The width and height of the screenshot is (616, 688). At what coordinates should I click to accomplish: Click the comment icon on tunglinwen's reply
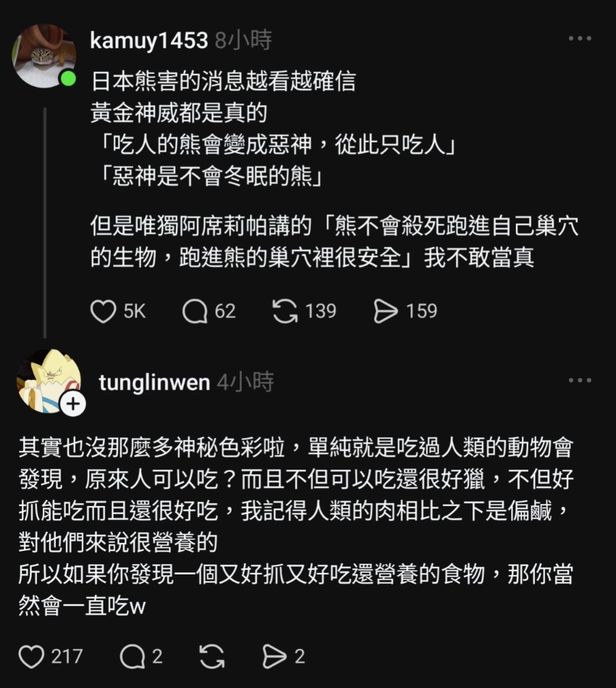[132, 656]
